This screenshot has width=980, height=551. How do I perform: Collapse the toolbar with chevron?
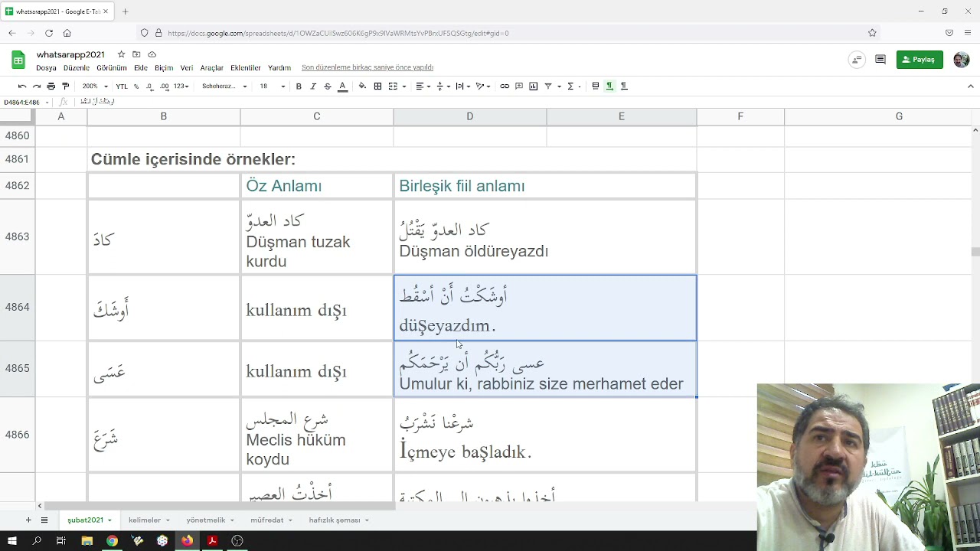[x=970, y=86]
